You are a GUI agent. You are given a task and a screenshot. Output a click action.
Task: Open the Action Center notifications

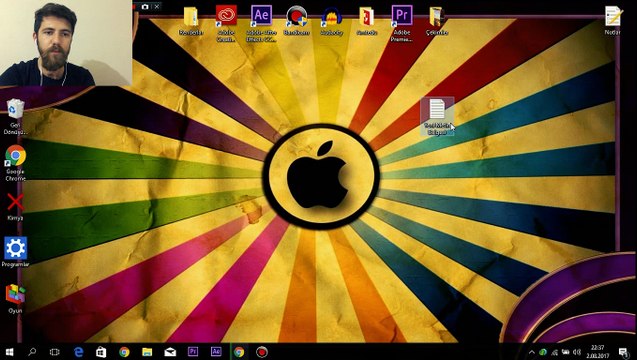(x=623, y=352)
